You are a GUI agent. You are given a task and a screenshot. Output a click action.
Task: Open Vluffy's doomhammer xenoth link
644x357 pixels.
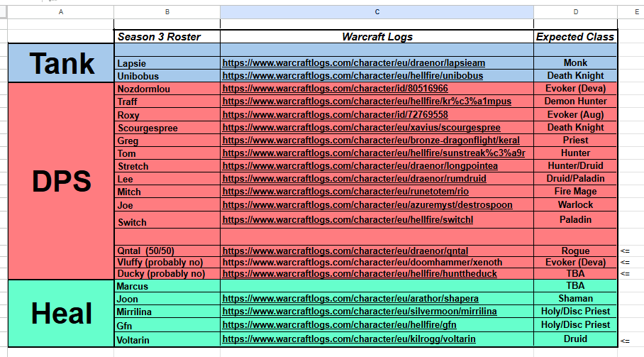click(x=362, y=262)
